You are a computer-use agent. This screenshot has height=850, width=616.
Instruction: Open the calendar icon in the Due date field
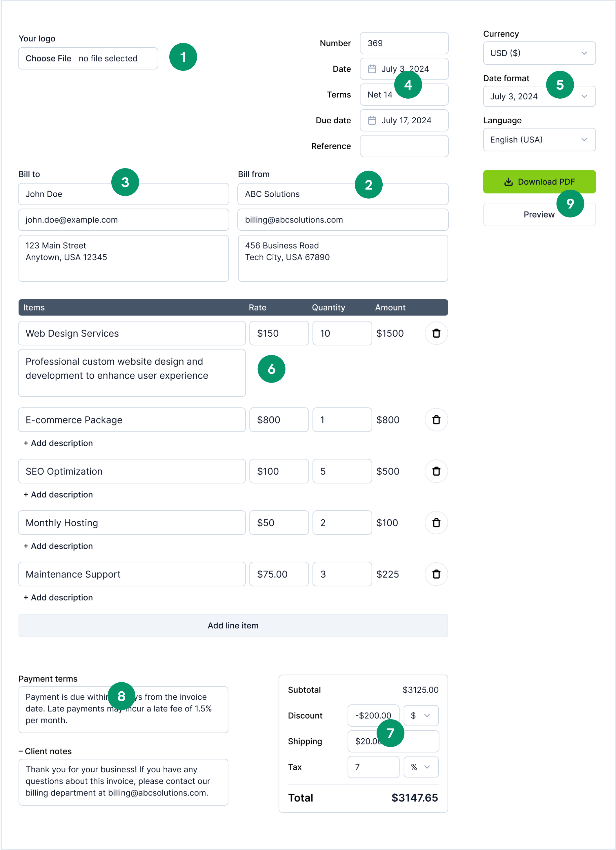click(x=372, y=120)
